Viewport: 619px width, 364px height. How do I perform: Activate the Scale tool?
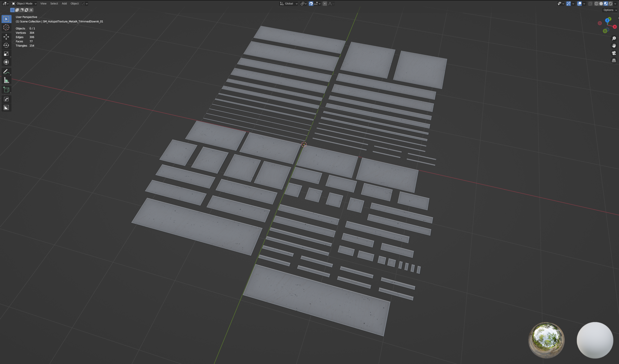[x=6, y=54]
